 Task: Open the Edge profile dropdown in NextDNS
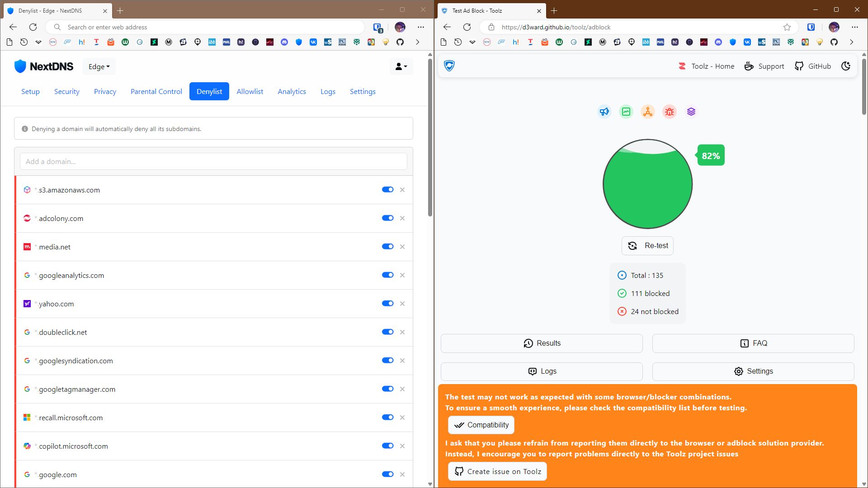99,67
